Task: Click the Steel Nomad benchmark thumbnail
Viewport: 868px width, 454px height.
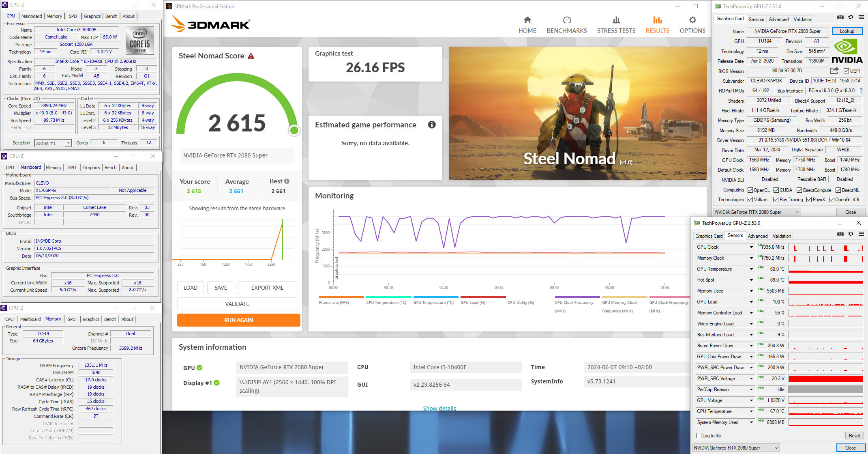Action: (577, 114)
